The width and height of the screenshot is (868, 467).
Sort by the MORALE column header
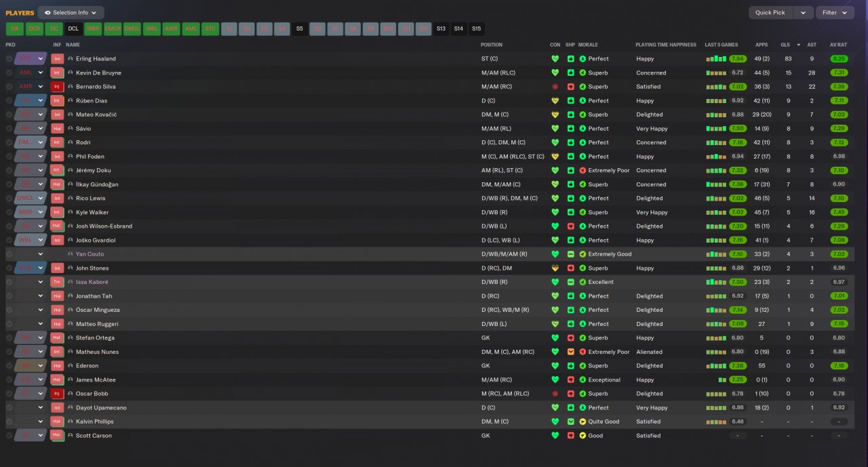(588, 45)
